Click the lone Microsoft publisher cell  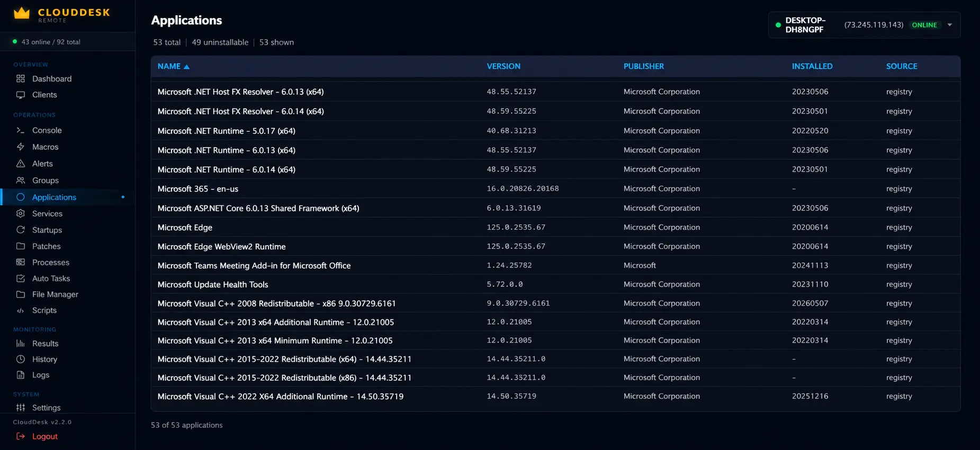tap(640, 265)
